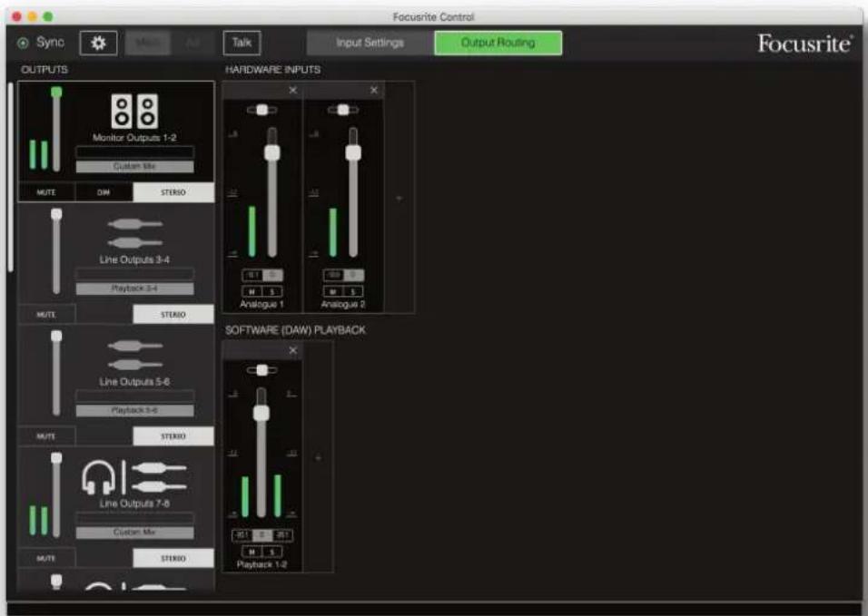
Task: Open Playback 5-6 source dropdown
Action: pos(134,410)
